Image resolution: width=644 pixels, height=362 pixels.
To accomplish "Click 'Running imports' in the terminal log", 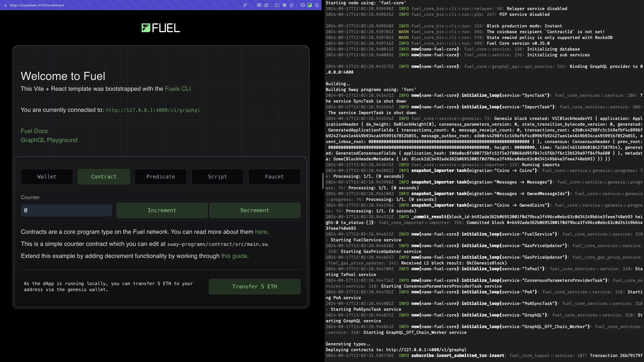I will coord(541,165).
